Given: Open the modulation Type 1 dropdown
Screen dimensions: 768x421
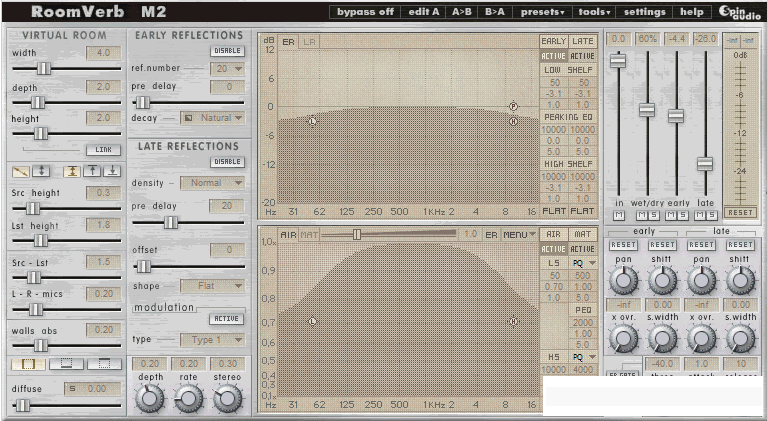Looking at the screenshot, I should [213, 340].
